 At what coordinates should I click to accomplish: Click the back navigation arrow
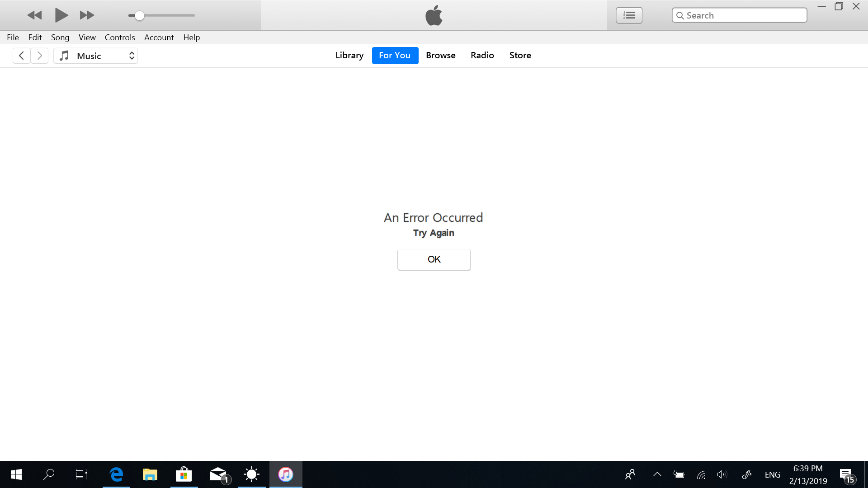21,56
